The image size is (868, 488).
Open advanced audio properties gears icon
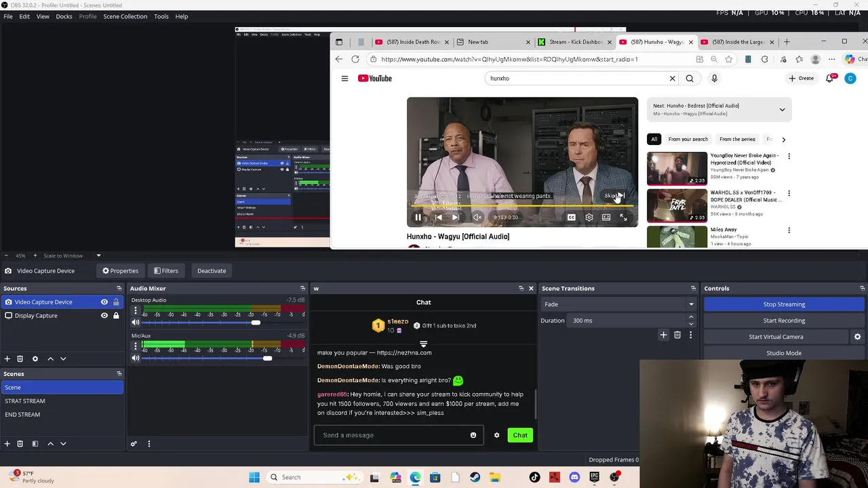coord(134,444)
